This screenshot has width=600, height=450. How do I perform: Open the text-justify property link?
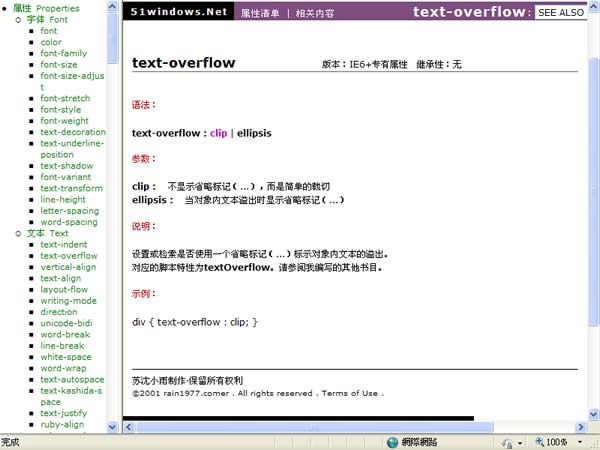click(x=64, y=413)
